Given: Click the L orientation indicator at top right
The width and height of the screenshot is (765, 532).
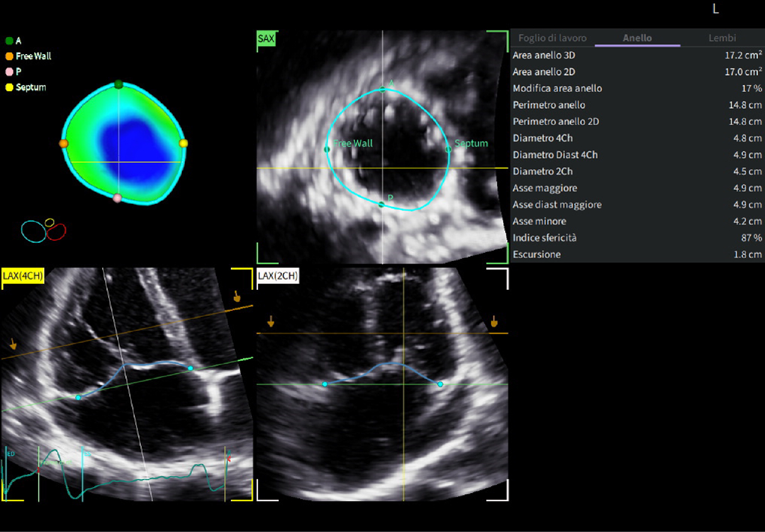Looking at the screenshot, I should (x=715, y=9).
